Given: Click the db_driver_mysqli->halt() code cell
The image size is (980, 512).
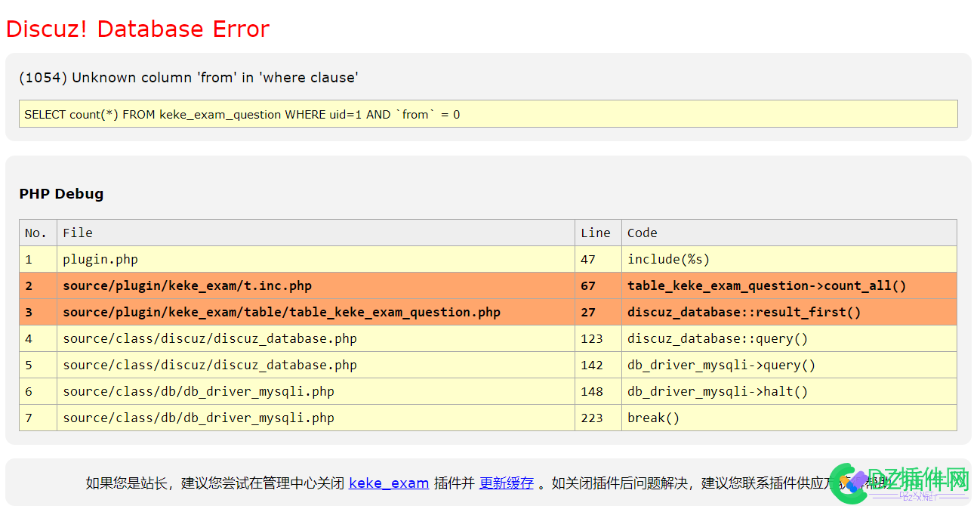Looking at the screenshot, I should tap(789, 391).
